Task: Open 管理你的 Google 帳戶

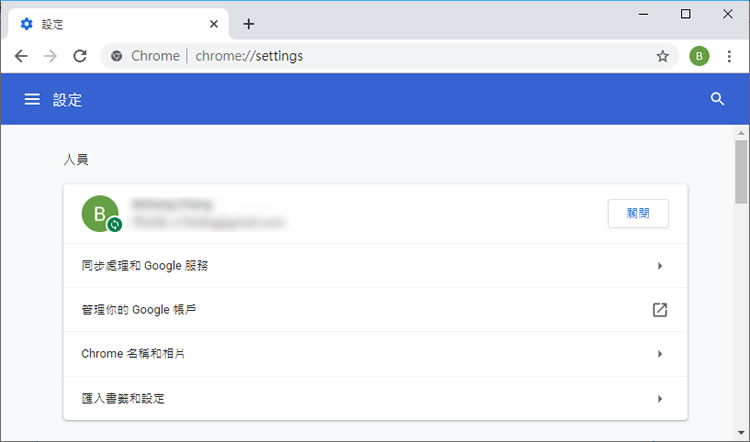Action: [375, 310]
